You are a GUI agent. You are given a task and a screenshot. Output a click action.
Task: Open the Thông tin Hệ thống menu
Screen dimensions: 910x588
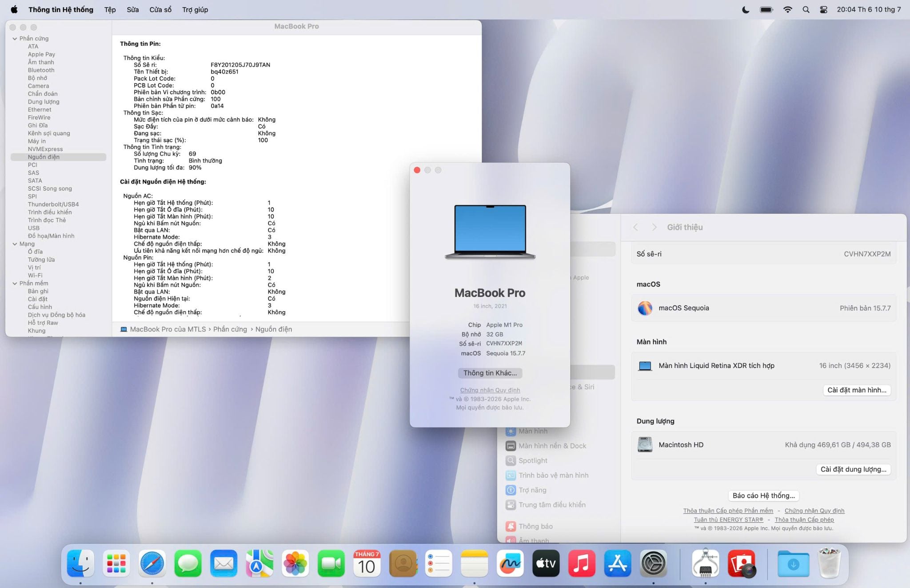coord(61,9)
